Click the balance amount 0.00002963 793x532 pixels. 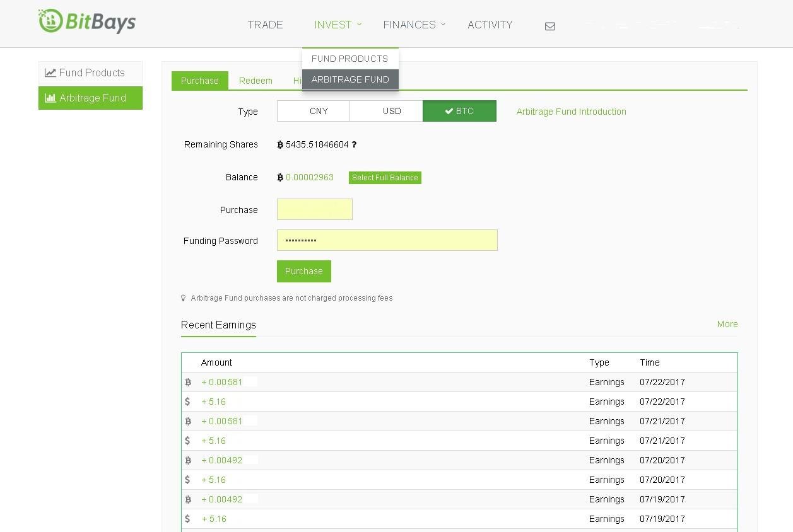coord(310,177)
